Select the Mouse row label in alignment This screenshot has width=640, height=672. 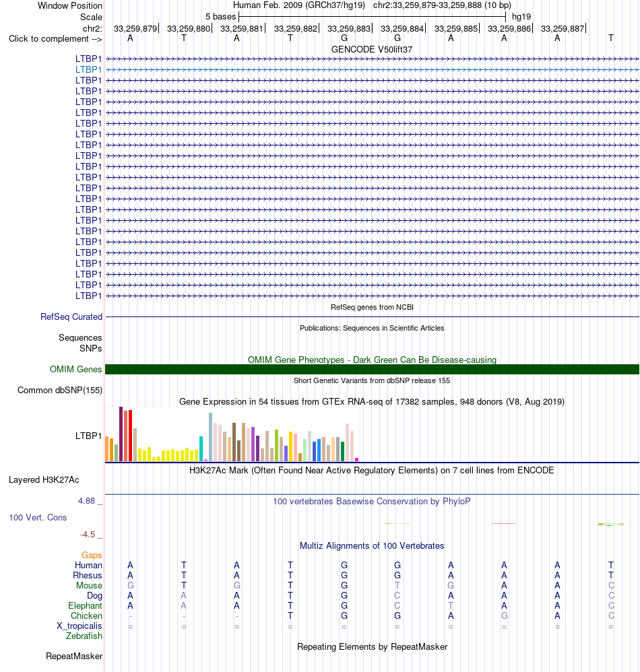point(89,586)
